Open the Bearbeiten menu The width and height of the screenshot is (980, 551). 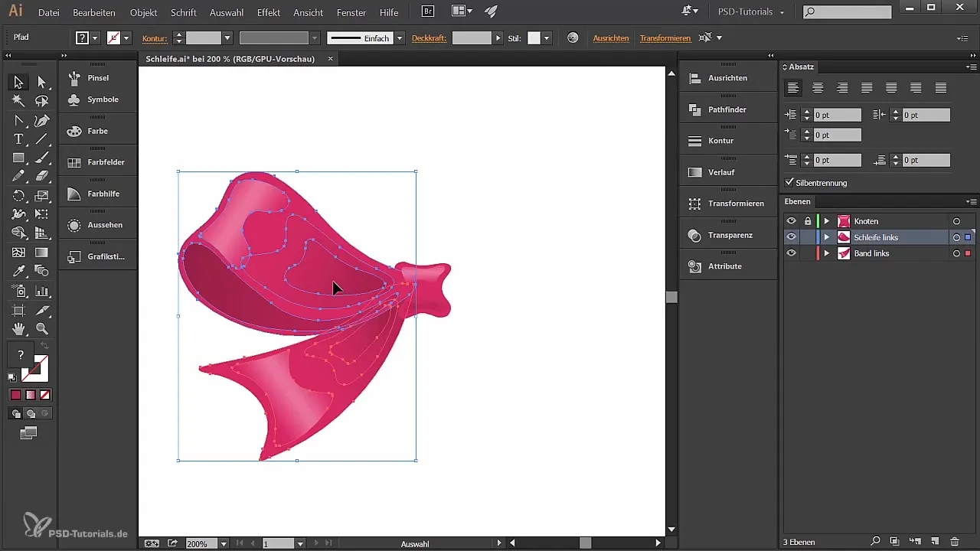[x=94, y=12]
